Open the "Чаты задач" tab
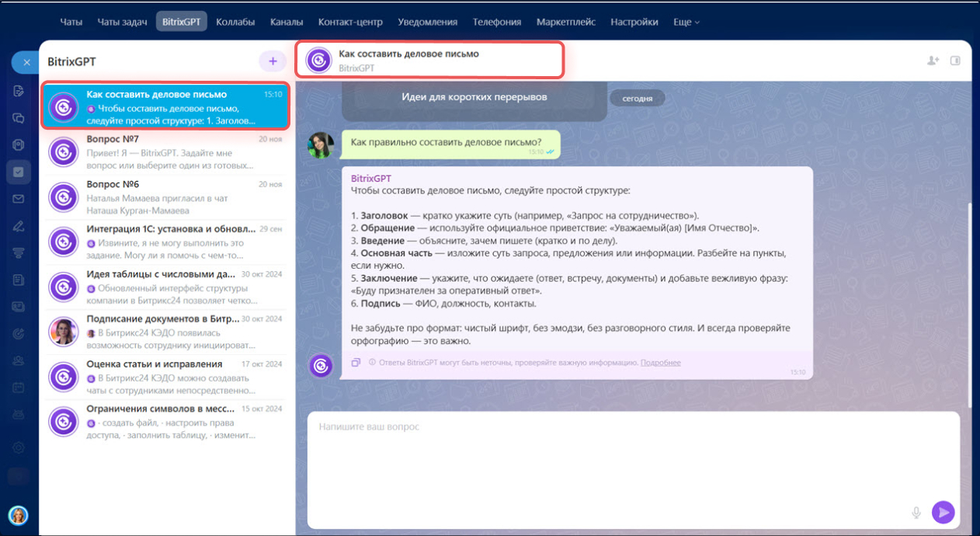The image size is (980, 536). (x=122, y=22)
